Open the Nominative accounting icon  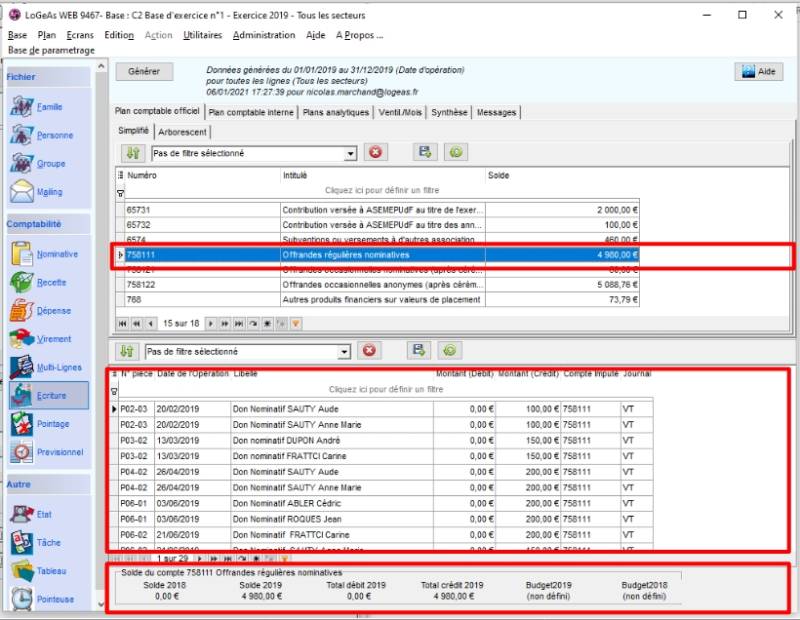coord(22,254)
